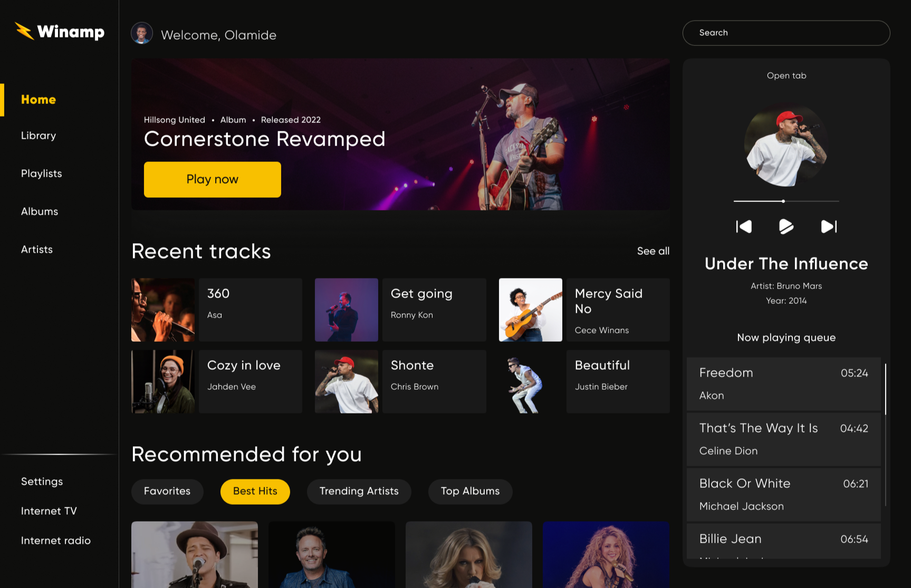Click the Open tab label
The width and height of the screenshot is (911, 588).
pos(787,76)
